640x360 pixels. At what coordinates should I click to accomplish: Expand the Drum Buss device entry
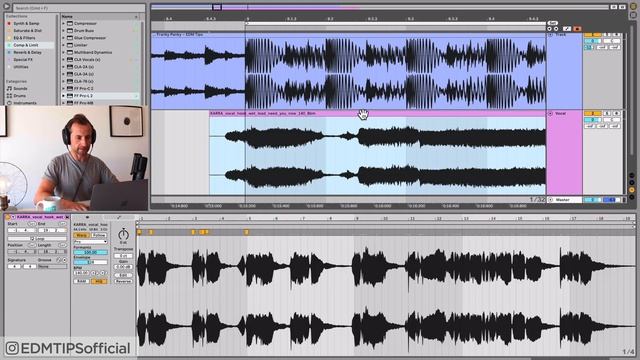(64, 31)
